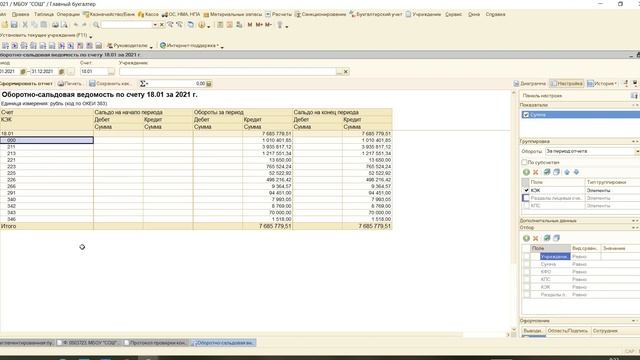The width and height of the screenshot is (640, 360).
Task: Toggle the КЭК grouping checkbox
Action: click(x=526, y=190)
